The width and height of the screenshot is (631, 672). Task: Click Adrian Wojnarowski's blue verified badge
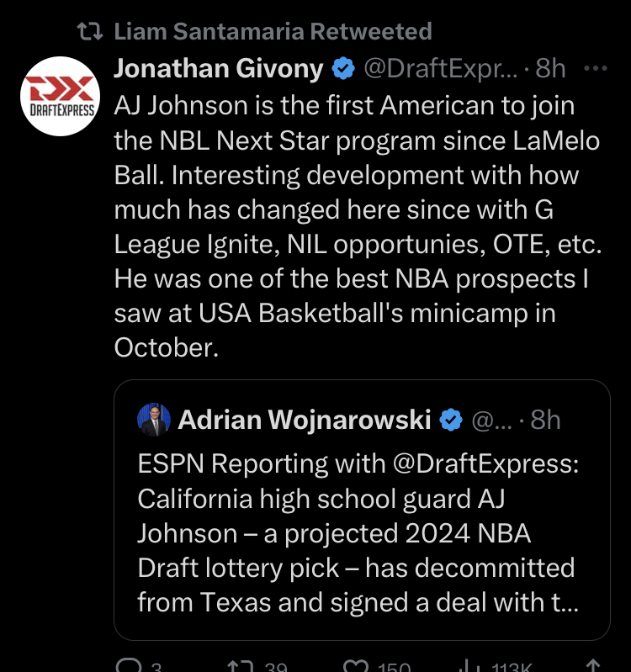(x=451, y=420)
